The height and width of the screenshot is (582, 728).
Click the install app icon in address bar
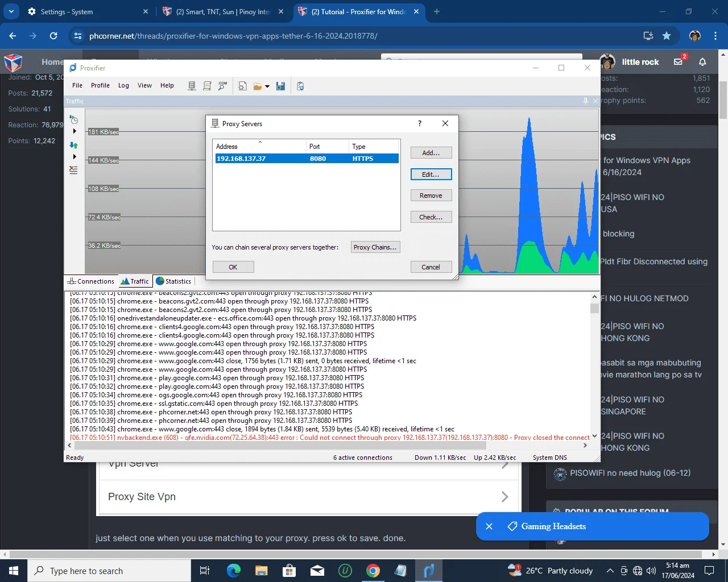click(648, 36)
